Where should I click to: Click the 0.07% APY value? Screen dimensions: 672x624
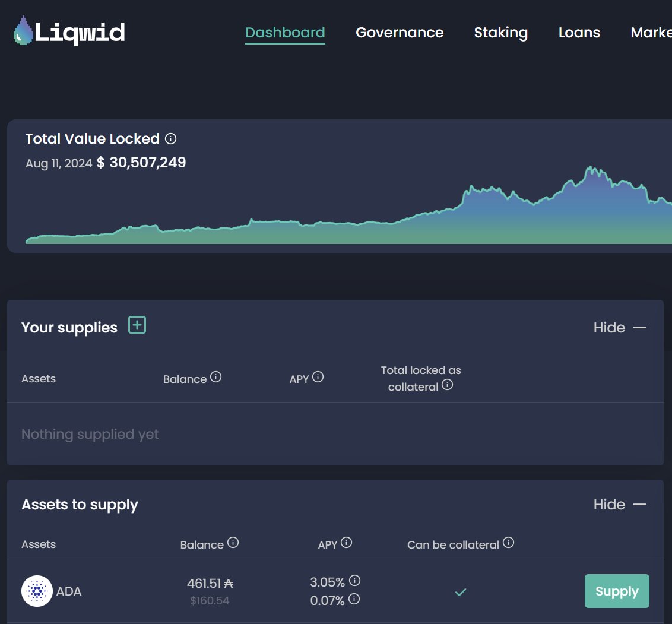(x=328, y=600)
